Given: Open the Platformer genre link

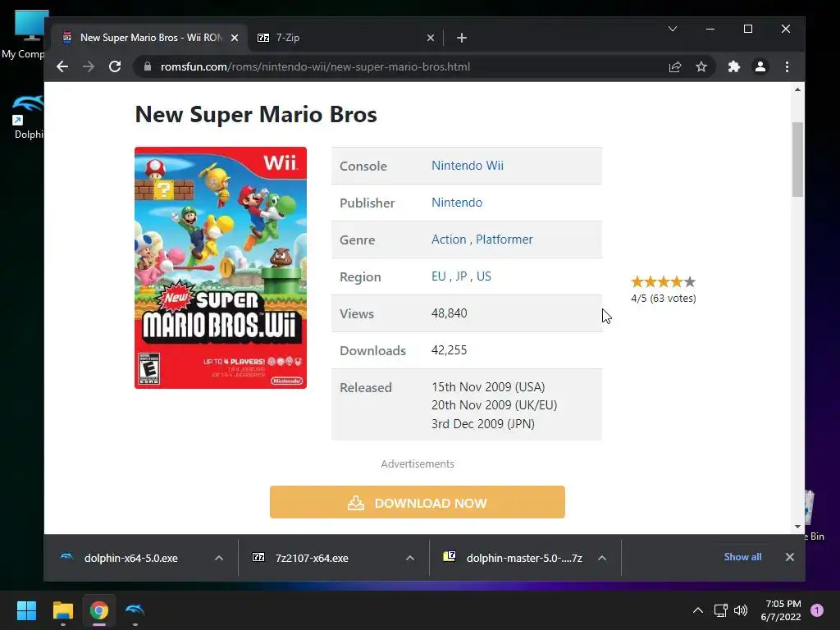Looking at the screenshot, I should [x=504, y=240].
